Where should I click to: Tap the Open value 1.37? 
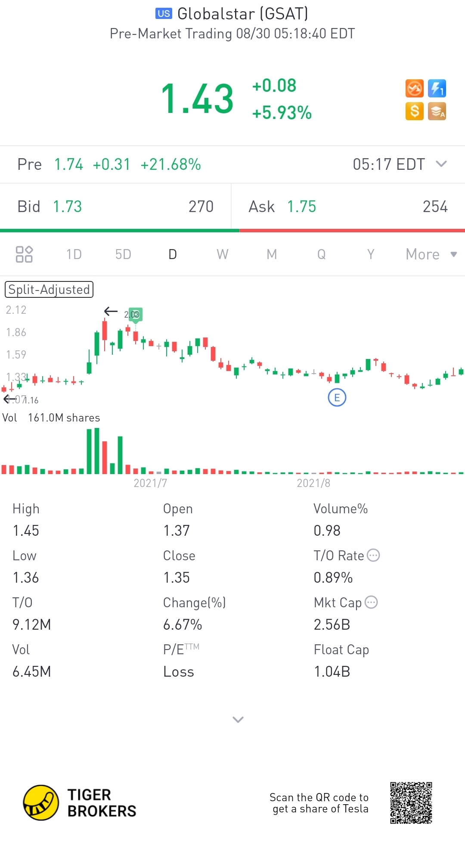(x=177, y=531)
